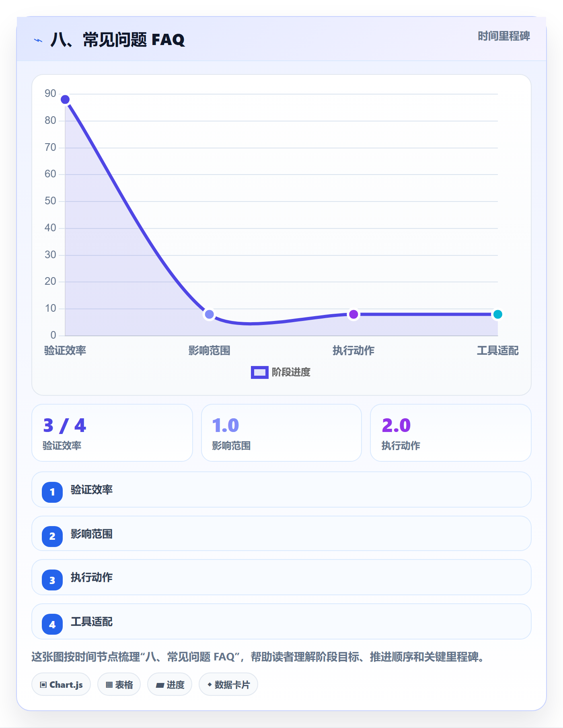
Task: Click the square icon in the Chart.js tag
Action: click(x=43, y=685)
